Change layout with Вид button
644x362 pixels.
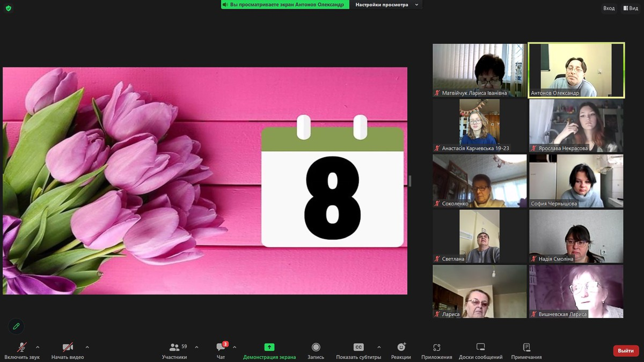tap(631, 8)
